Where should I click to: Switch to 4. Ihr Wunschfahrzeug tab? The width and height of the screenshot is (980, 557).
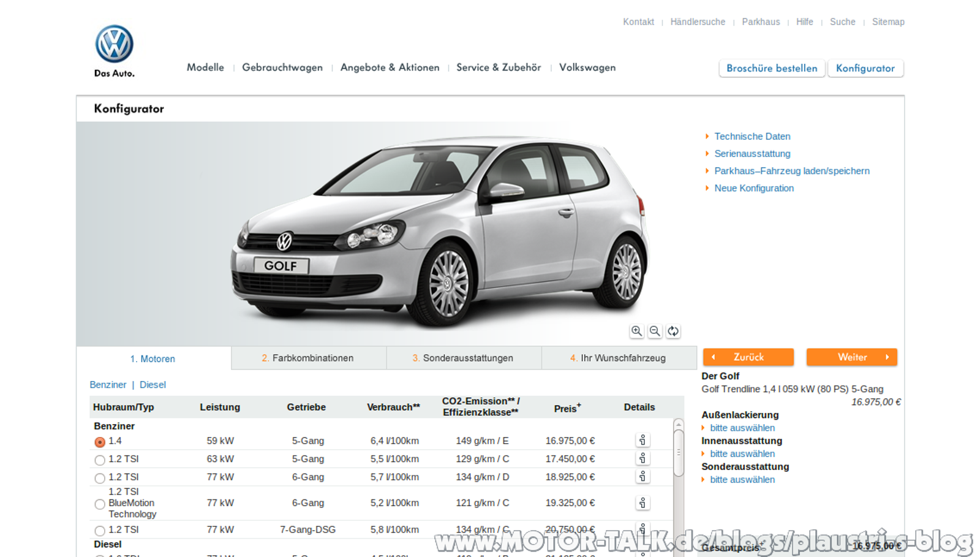click(x=619, y=358)
